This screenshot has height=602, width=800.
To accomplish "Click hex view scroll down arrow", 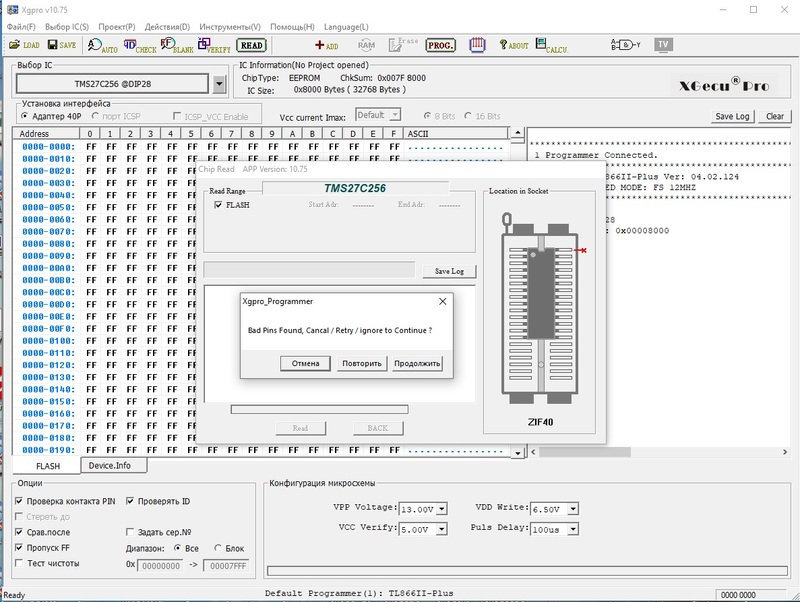I will click(517, 453).
